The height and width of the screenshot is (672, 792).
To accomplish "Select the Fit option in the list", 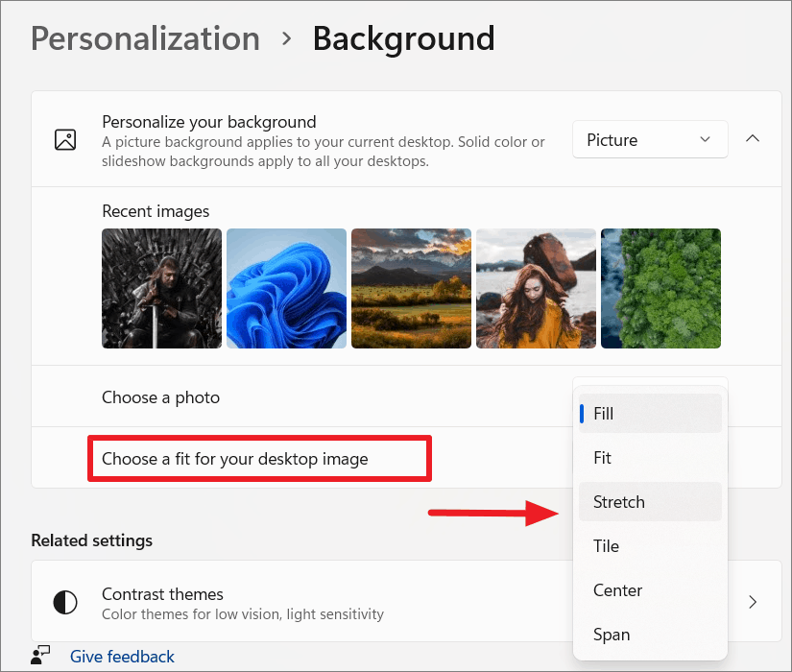I will (x=650, y=458).
